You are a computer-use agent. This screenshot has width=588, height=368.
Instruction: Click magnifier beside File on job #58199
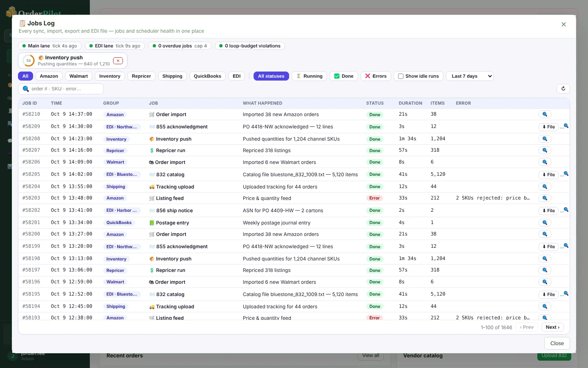point(566,246)
